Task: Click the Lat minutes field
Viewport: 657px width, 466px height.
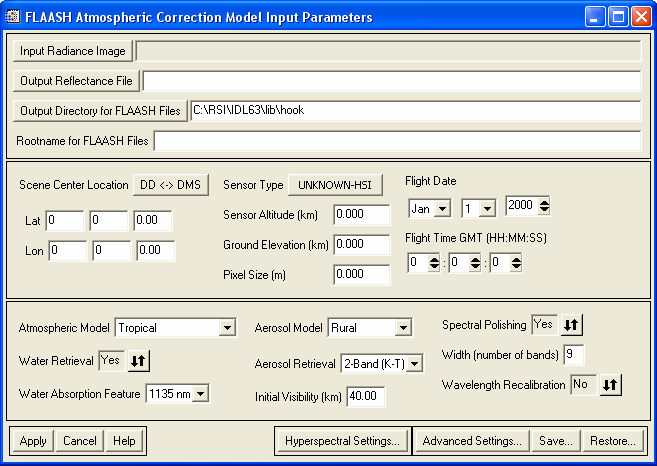Action: pyautogui.click(x=109, y=220)
